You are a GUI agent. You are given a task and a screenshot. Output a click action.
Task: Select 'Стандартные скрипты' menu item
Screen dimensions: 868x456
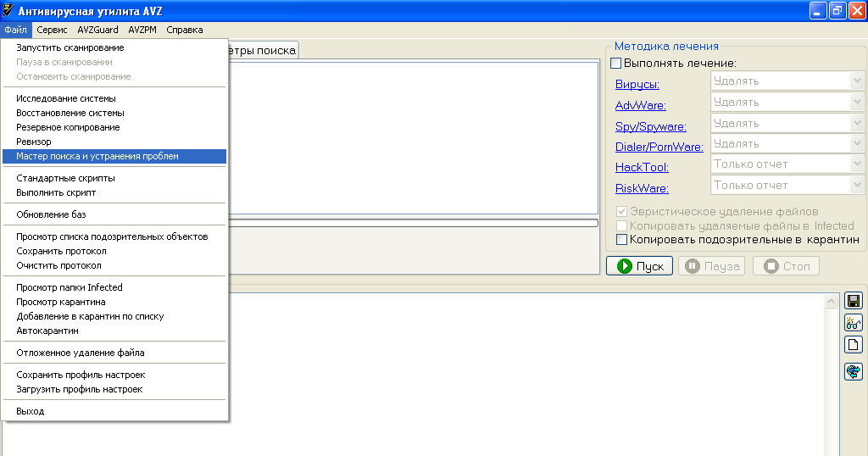pyautogui.click(x=114, y=178)
